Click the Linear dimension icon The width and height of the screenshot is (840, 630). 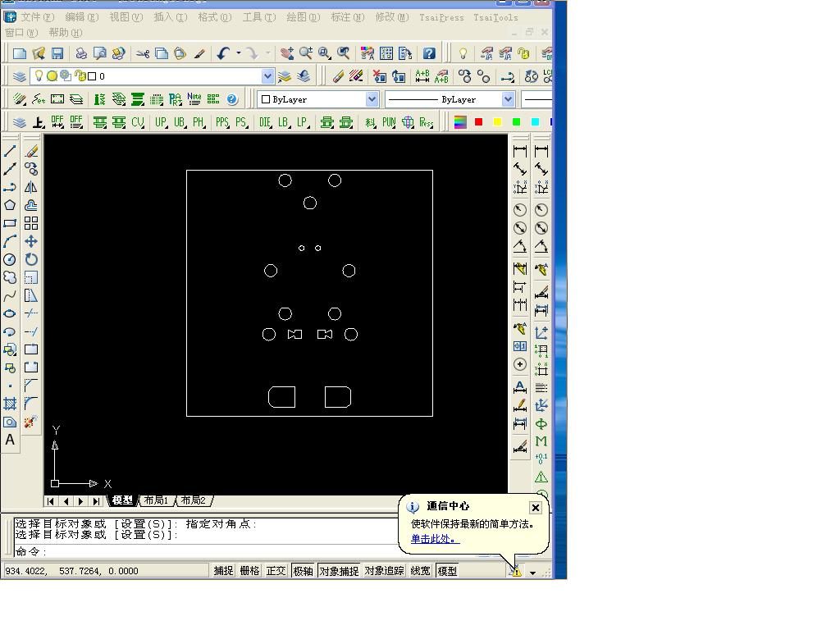(x=520, y=151)
